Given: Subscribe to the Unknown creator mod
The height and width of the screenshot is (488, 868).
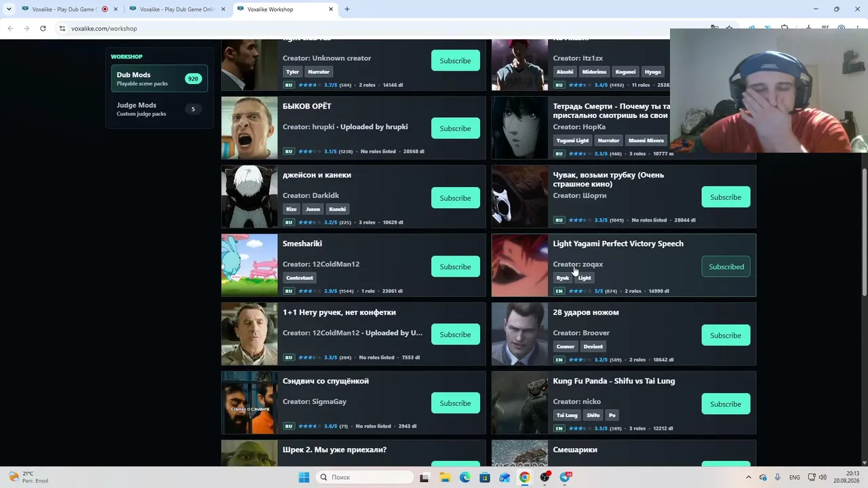Looking at the screenshot, I should (455, 60).
